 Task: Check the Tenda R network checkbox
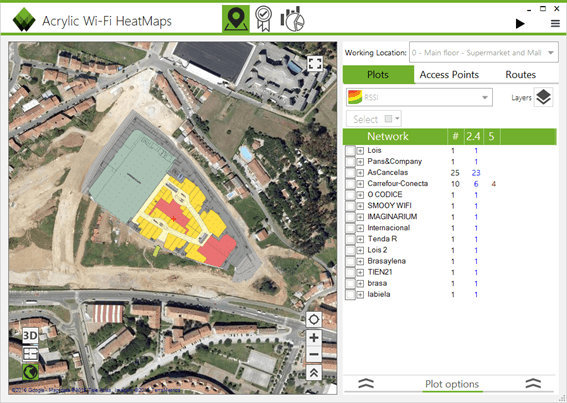click(350, 239)
